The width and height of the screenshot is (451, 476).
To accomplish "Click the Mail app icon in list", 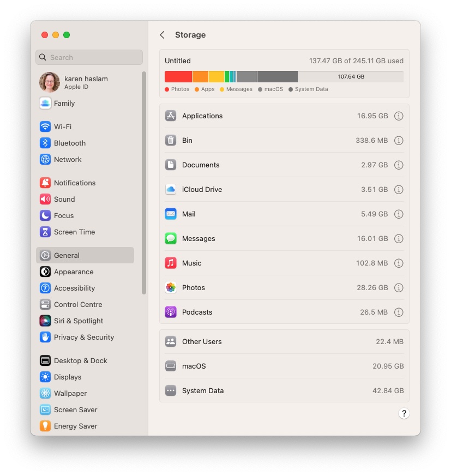I will (x=171, y=214).
